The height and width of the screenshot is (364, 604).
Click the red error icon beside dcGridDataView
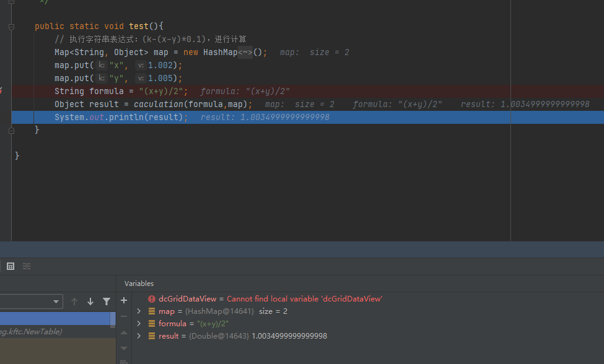[x=152, y=299]
